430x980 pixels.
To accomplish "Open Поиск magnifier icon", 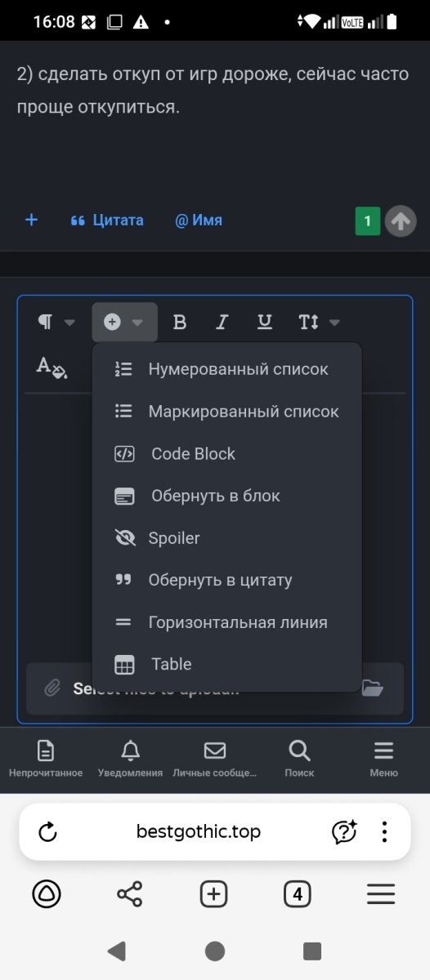I will tap(299, 751).
